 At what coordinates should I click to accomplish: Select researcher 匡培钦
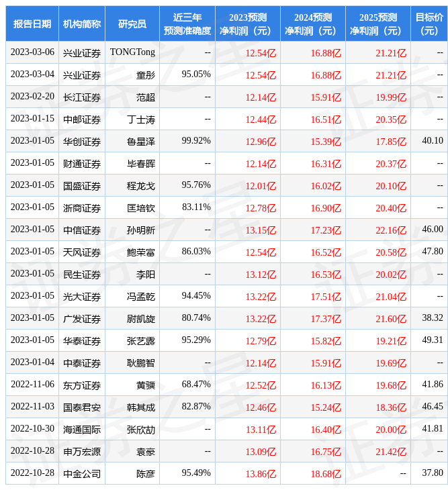pyautogui.click(x=141, y=208)
